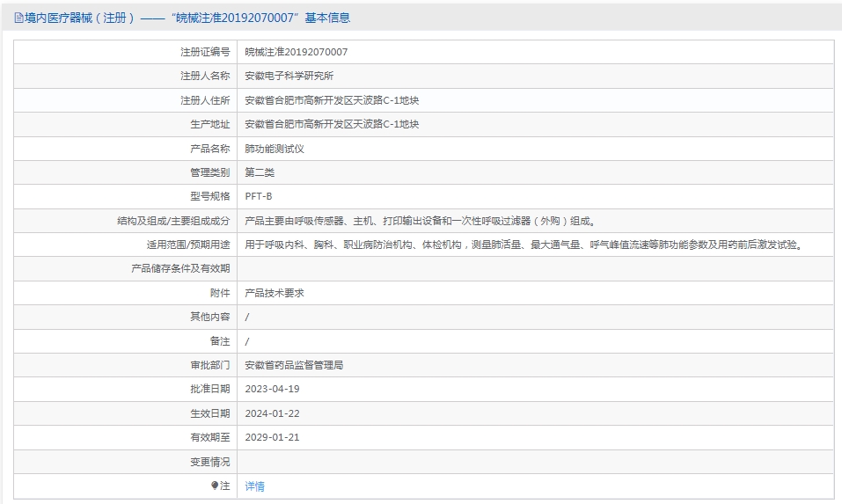The height and width of the screenshot is (504, 842).
Task: Click the 型号规格 label
Action: [x=210, y=196]
